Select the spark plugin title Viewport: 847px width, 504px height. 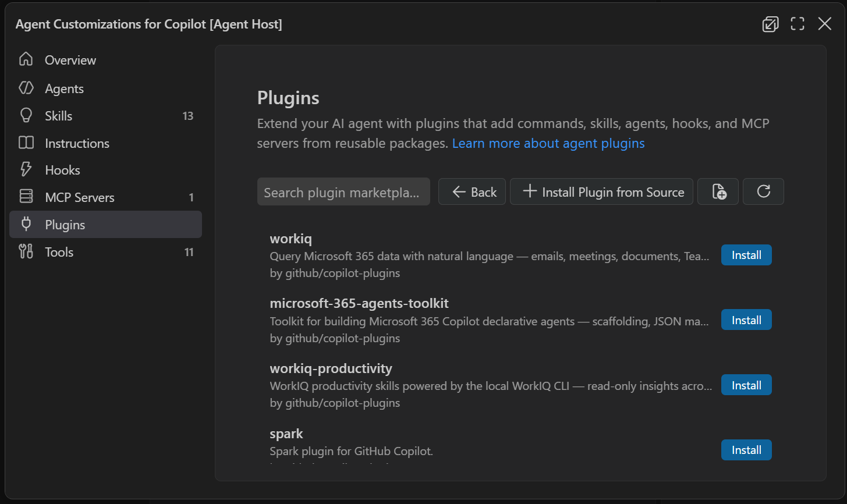[286, 434]
